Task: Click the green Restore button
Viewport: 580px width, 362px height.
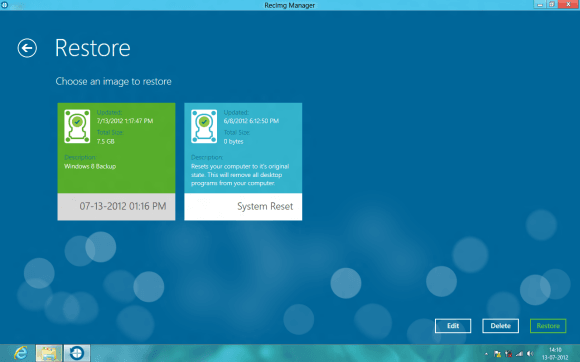Action: (548, 326)
